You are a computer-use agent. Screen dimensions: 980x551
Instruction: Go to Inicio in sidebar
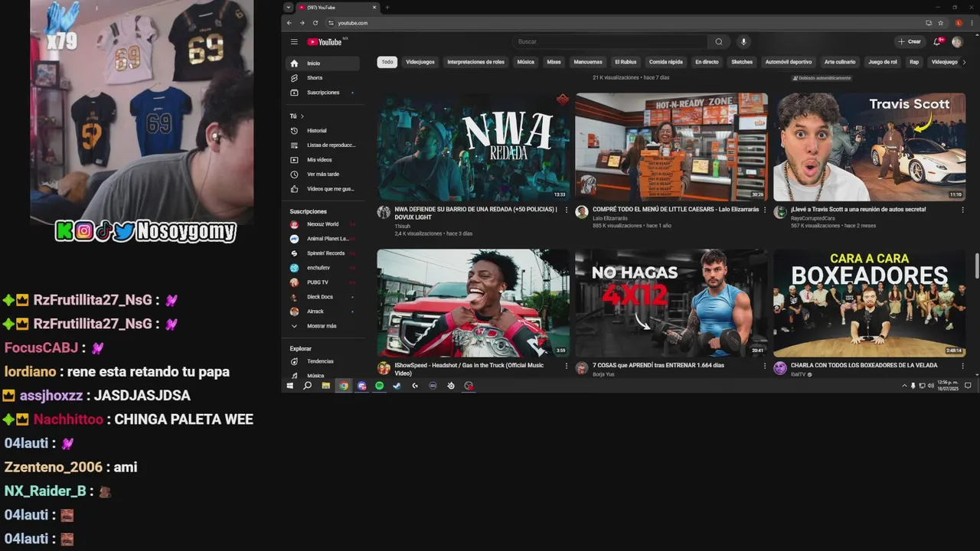click(322, 64)
